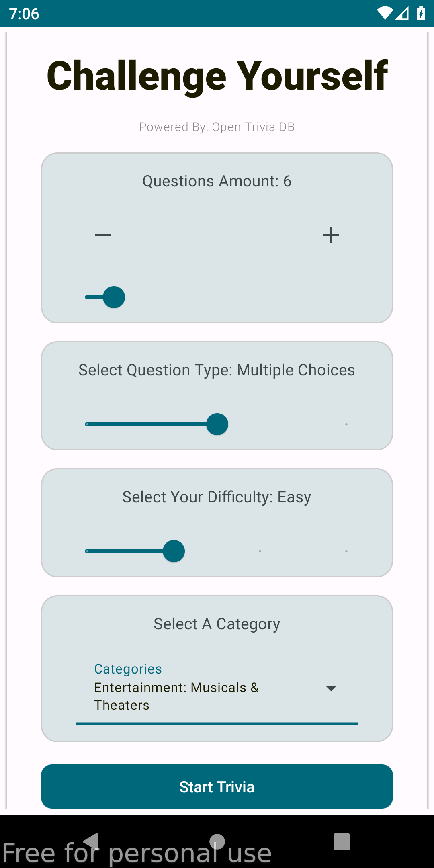Image resolution: width=434 pixels, height=868 pixels.
Task: Click the Difficulty slider thumb at Easy
Action: tap(174, 551)
